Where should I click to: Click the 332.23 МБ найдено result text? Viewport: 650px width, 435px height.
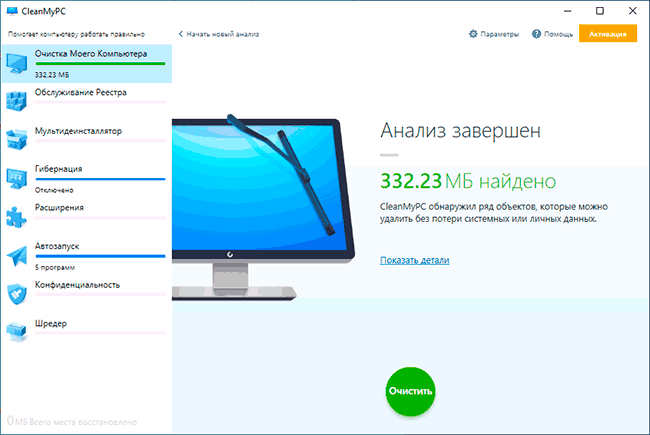click(x=468, y=181)
